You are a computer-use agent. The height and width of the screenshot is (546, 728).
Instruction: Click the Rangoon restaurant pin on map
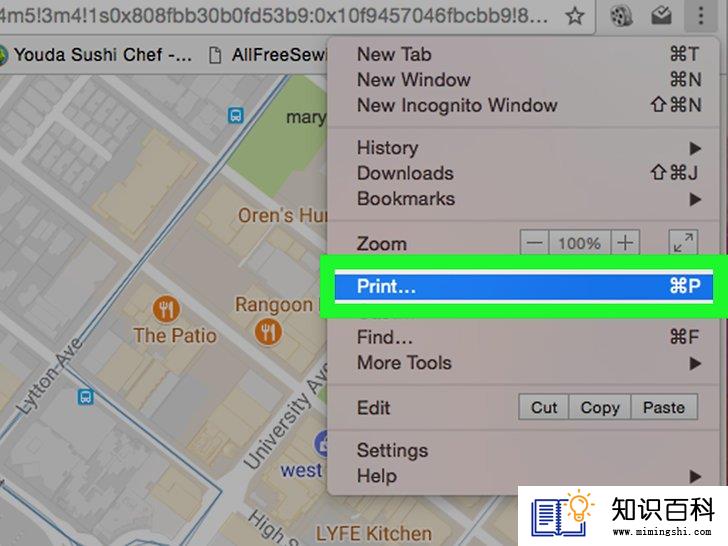(x=268, y=332)
